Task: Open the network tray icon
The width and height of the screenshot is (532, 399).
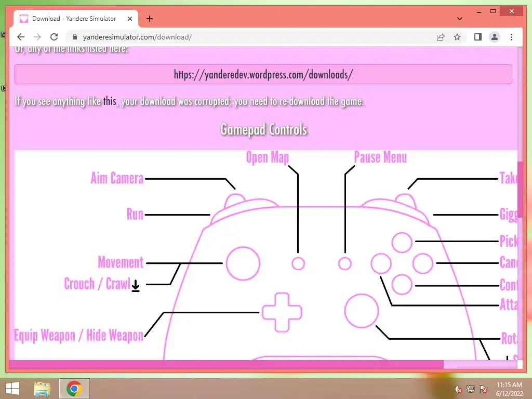Action: tap(471, 389)
